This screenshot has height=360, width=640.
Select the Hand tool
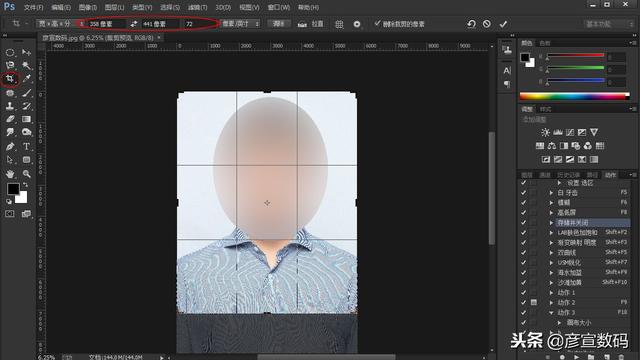[x=10, y=174]
